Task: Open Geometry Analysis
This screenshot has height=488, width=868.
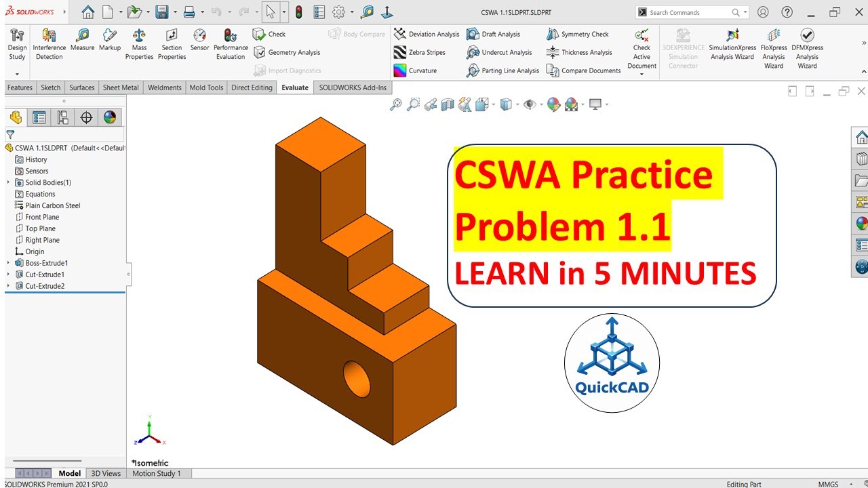Action: click(x=287, y=52)
